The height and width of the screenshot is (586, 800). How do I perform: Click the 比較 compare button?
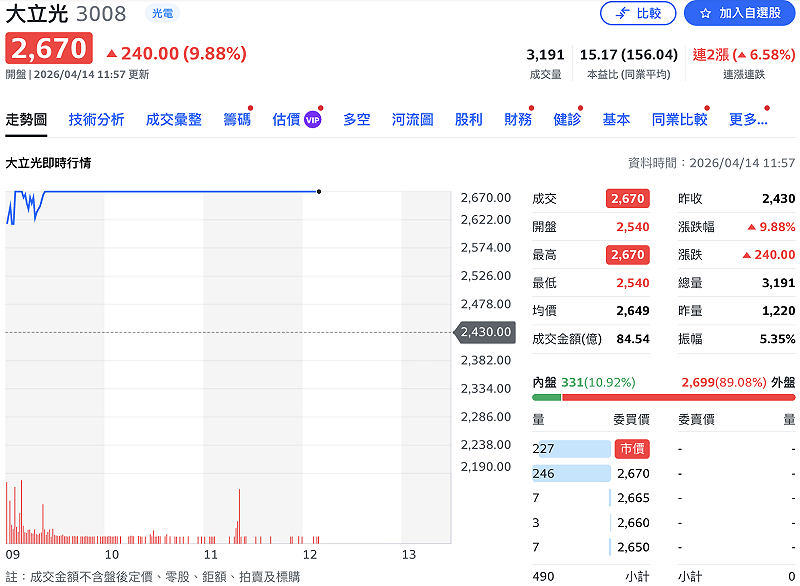pyautogui.click(x=638, y=13)
